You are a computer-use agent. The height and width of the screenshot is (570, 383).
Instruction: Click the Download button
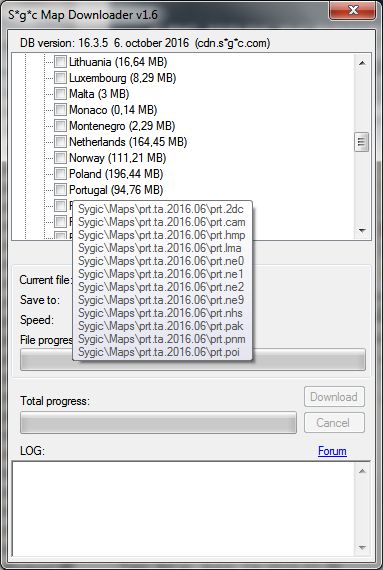coord(334,397)
